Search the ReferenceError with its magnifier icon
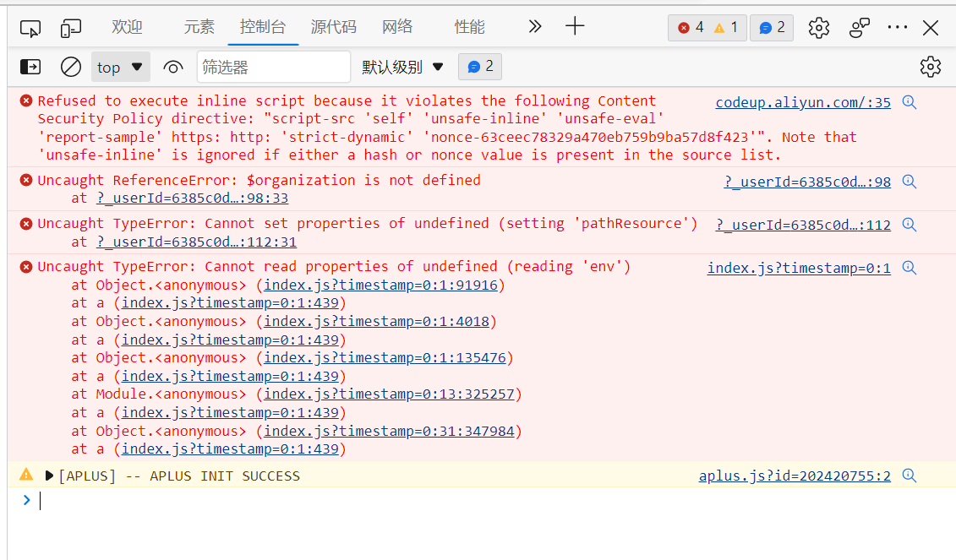Screen dimensions: 956x560 (909, 181)
